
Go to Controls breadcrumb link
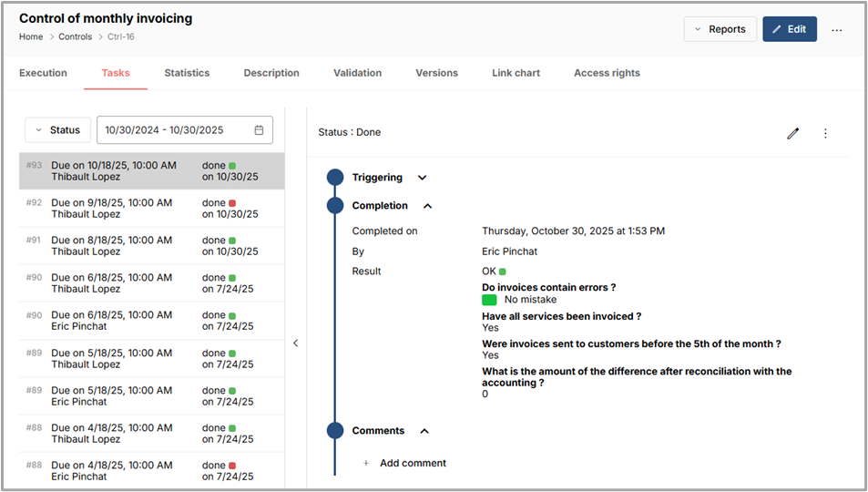[x=75, y=37]
